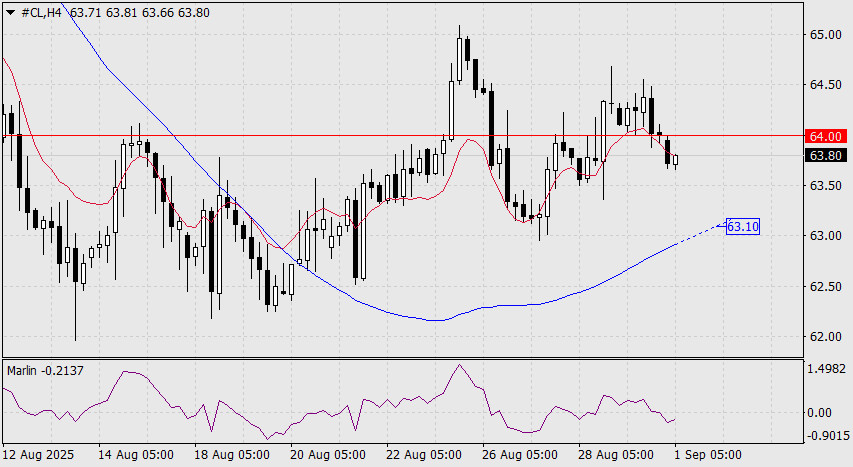Image resolution: width=853 pixels, height=467 pixels.
Task: Click the 22 Aug 05:00 time label
Action: (x=424, y=454)
